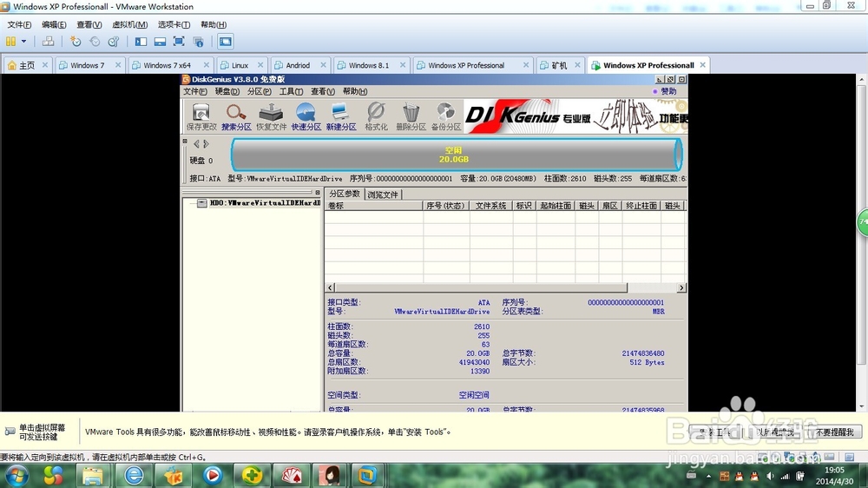
Task: Click the Format (格式化) toolbar icon
Action: 376,117
